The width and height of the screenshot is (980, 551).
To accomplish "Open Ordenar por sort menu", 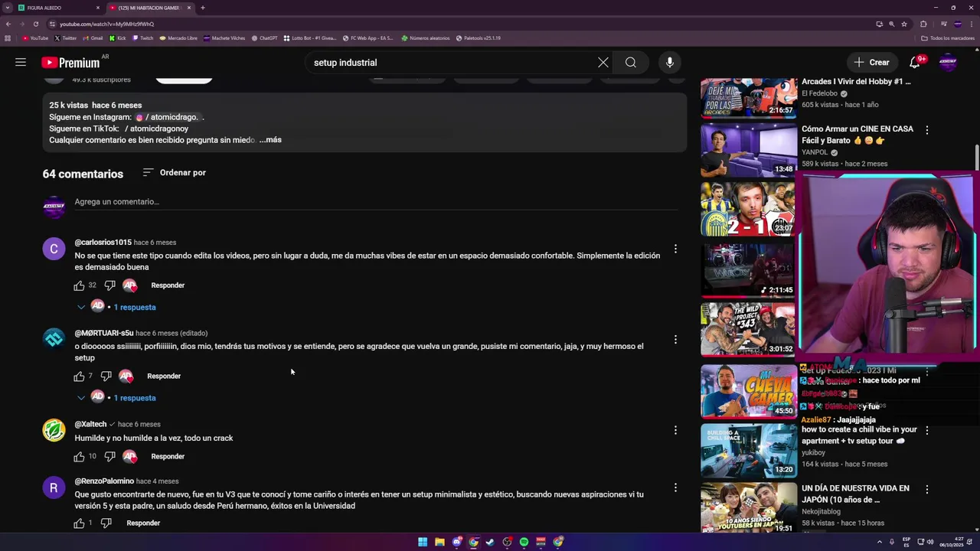I will [x=175, y=173].
